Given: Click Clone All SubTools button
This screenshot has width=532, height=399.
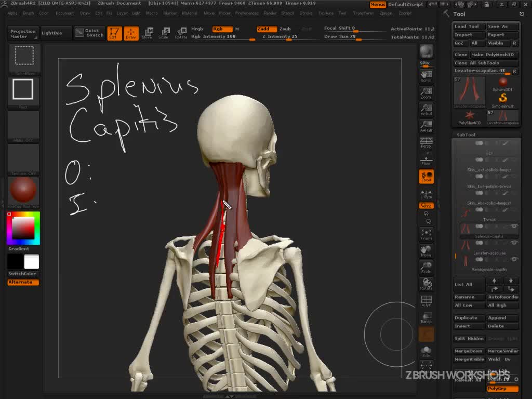Looking at the screenshot, I should pos(486,63).
